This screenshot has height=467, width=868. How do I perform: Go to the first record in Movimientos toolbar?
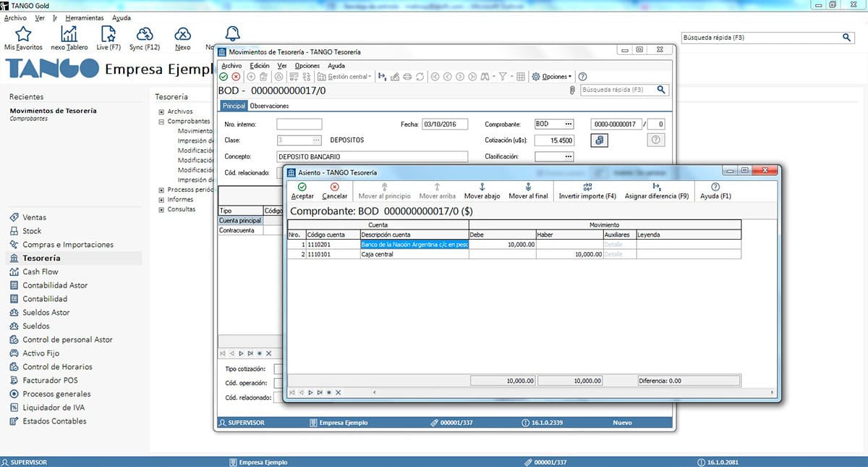coord(435,77)
